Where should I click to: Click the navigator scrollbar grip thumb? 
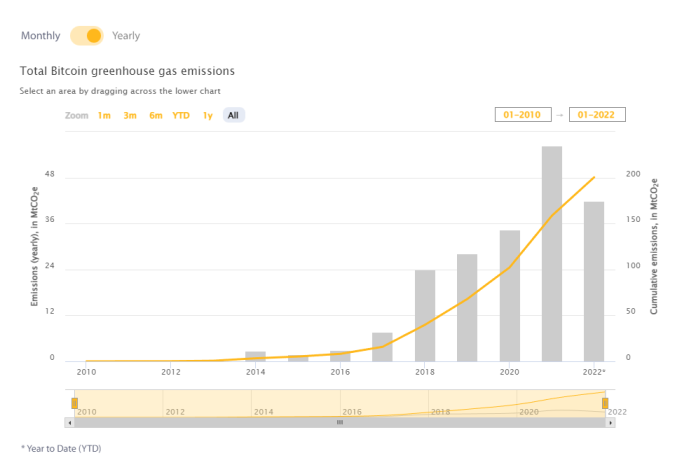point(340,422)
